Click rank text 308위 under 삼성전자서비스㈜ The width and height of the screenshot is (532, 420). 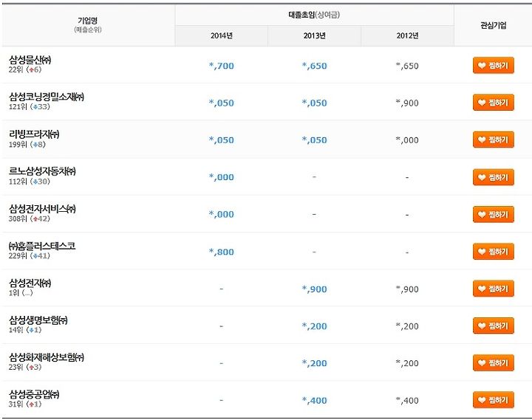click(18, 218)
